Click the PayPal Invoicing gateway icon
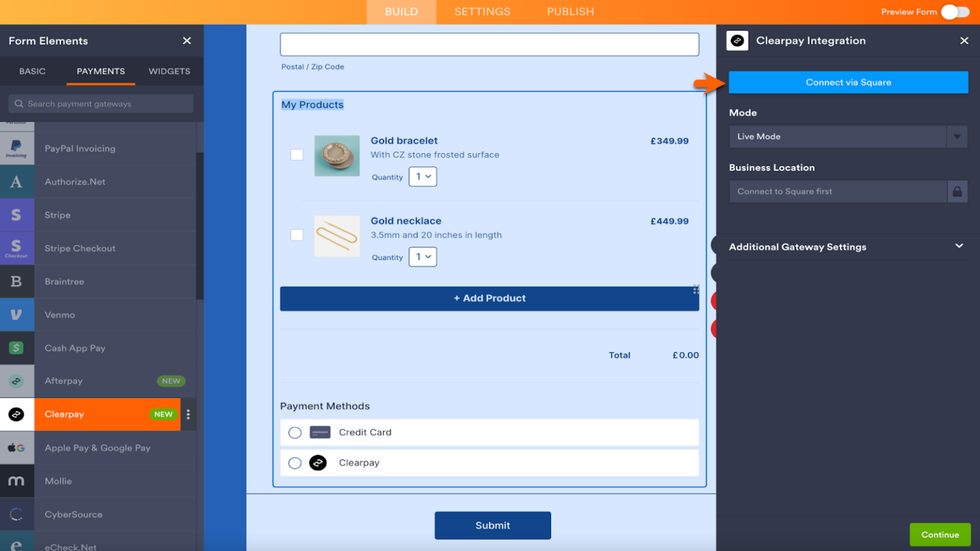The width and height of the screenshot is (980, 551). tap(17, 148)
